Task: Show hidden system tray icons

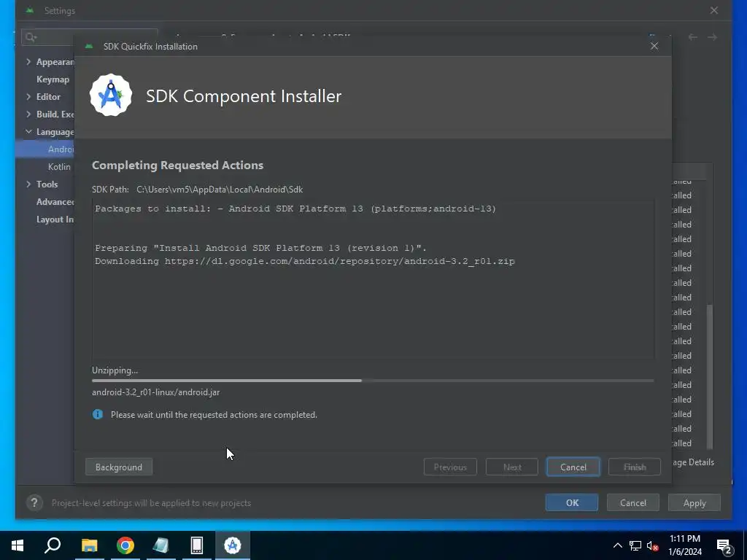Action: coord(617,545)
